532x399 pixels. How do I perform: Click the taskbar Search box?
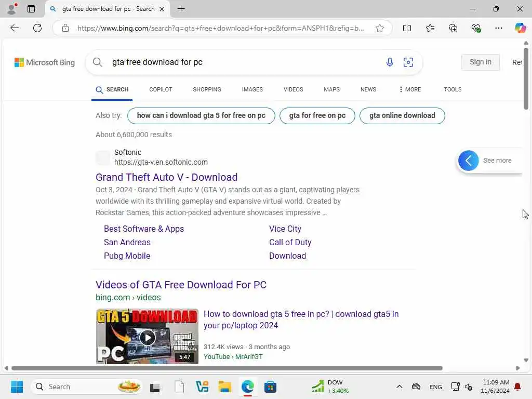pos(87,387)
